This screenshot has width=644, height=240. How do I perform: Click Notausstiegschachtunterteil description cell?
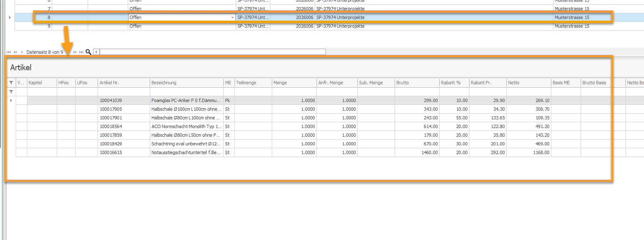pos(187,152)
